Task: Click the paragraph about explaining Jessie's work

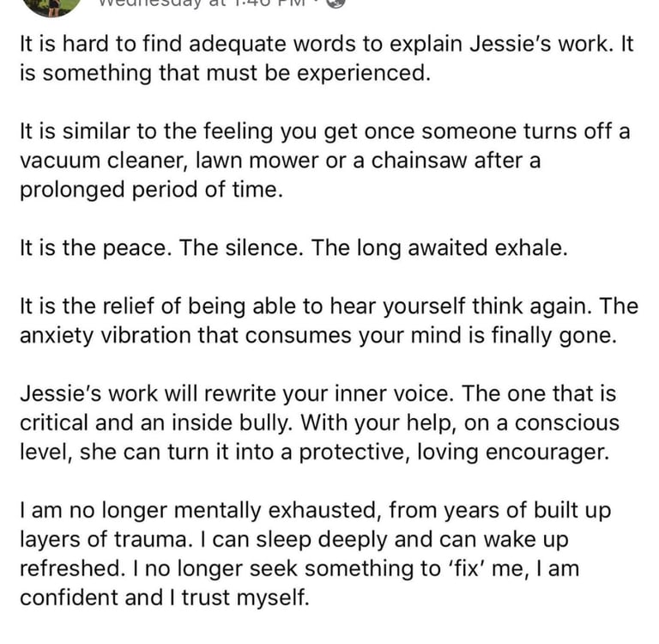Action: point(326,58)
